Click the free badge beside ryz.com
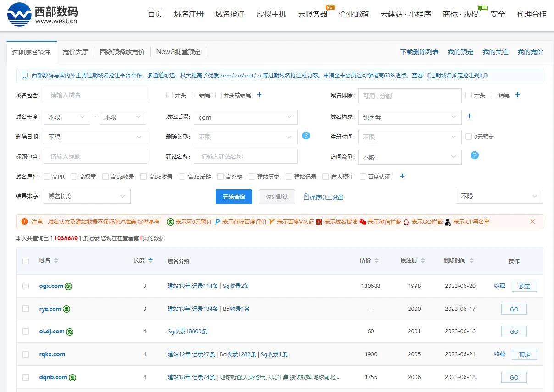 (66, 309)
